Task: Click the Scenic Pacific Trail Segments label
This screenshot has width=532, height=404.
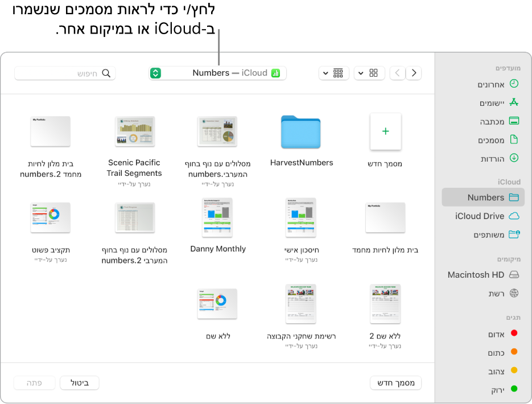Action: pos(134,168)
